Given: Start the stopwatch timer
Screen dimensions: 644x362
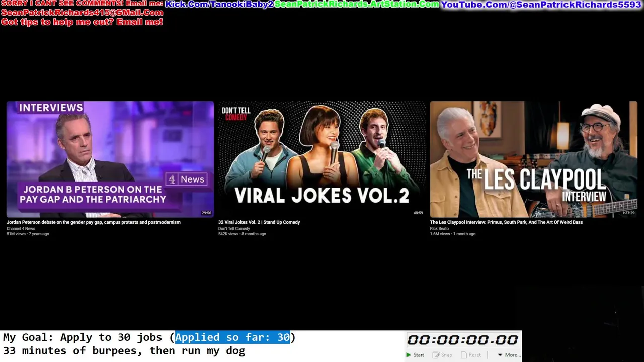Looking at the screenshot, I should (415, 355).
